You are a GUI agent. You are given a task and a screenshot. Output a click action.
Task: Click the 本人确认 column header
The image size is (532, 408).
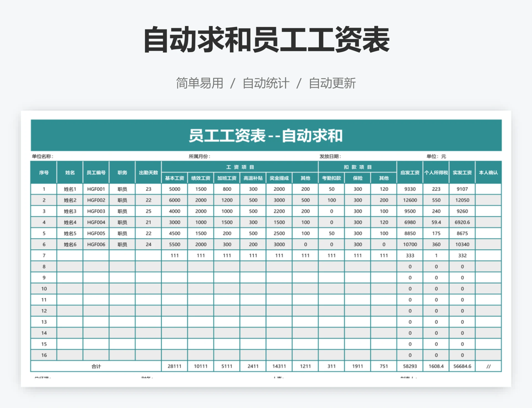click(488, 173)
